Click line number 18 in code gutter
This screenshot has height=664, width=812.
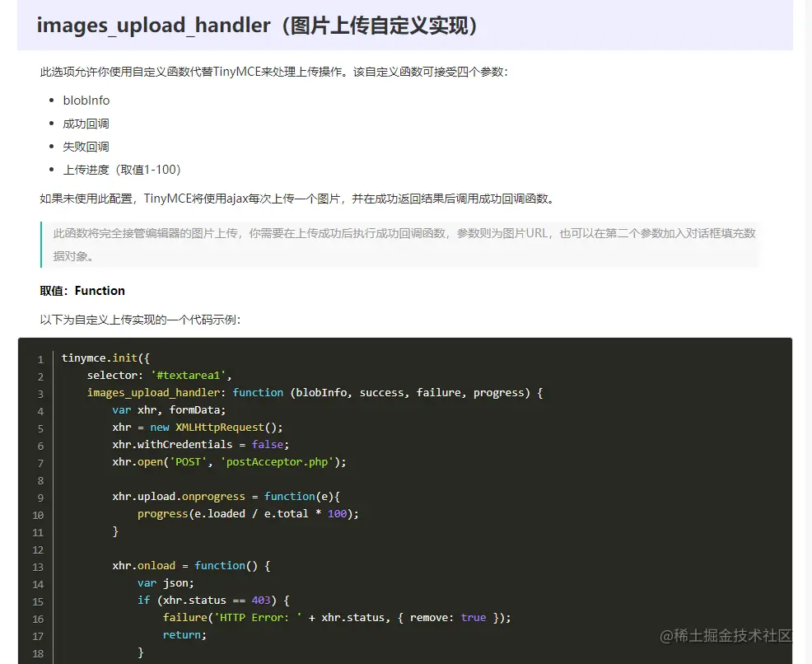[38, 653]
